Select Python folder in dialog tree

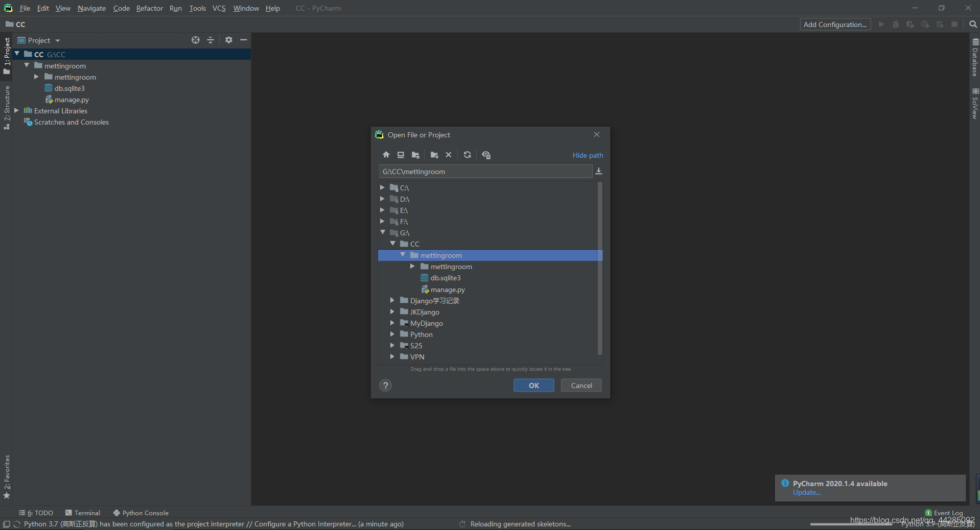(x=421, y=334)
